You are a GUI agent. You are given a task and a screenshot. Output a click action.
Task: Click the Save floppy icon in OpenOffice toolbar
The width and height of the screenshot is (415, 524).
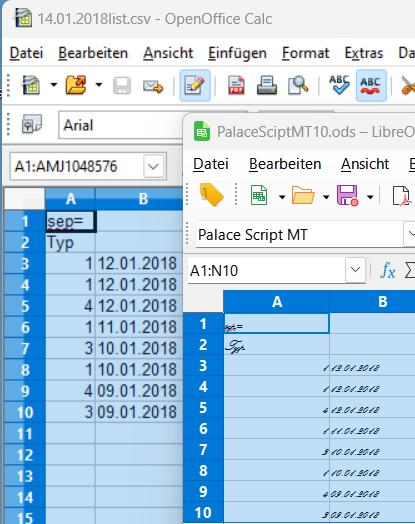click(122, 86)
